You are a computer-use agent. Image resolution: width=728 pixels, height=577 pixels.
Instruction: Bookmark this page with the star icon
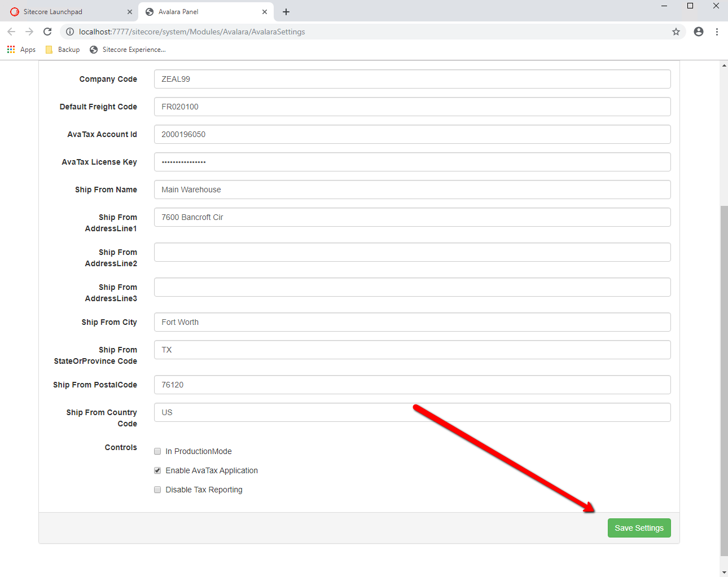coord(676,32)
